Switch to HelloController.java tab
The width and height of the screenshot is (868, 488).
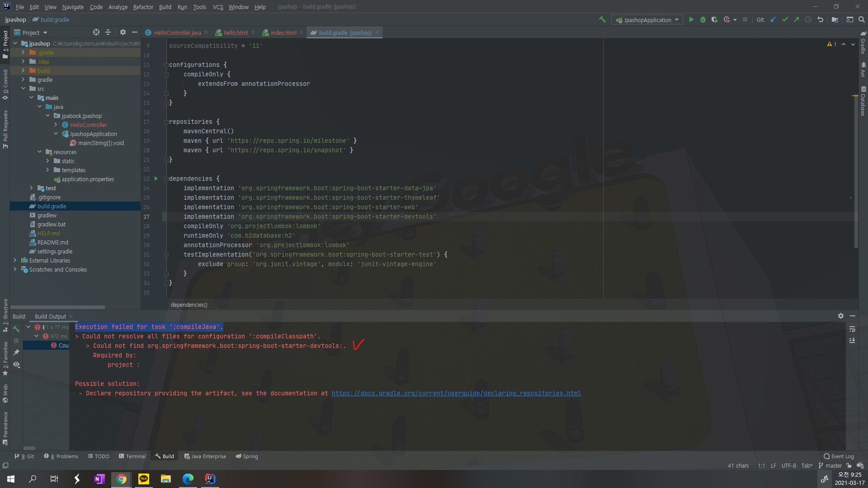pos(177,33)
